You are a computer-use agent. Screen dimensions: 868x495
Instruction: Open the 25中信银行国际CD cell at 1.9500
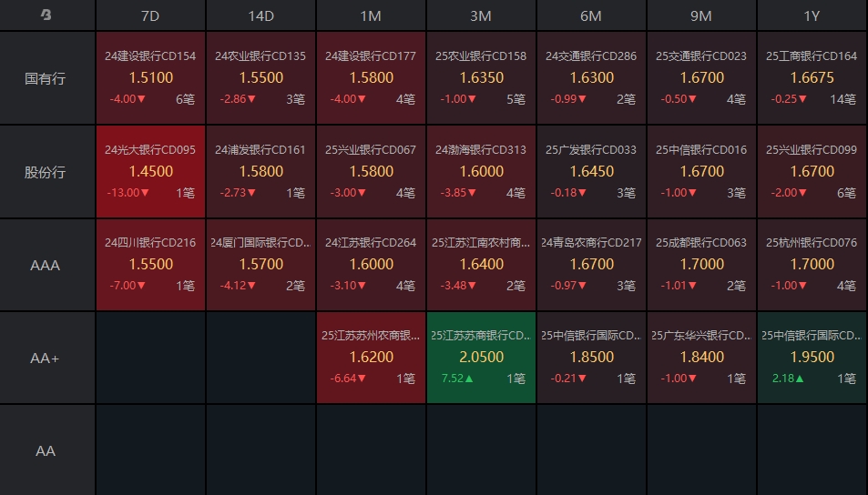click(x=812, y=358)
